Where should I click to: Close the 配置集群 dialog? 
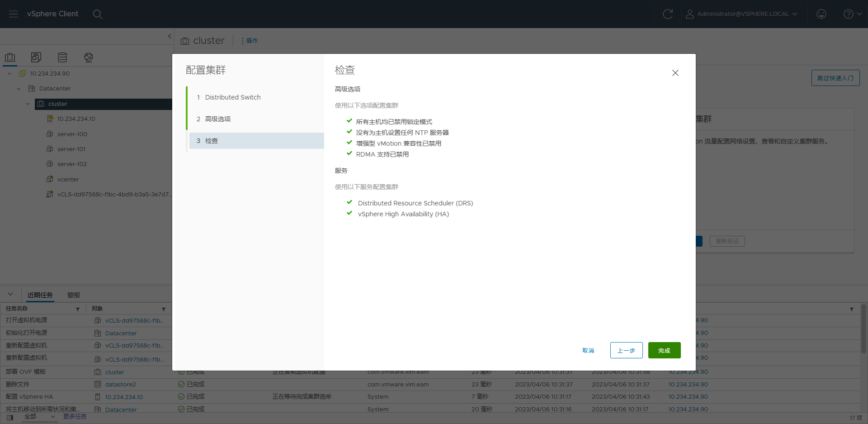point(675,73)
